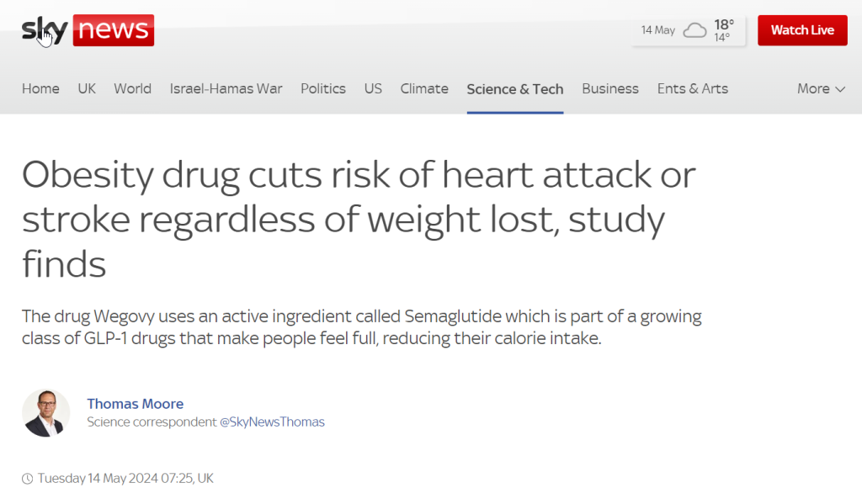Viewport: 862px width, 504px height.
Task: Click the 14 May date in weather widget
Action: tap(658, 30)
